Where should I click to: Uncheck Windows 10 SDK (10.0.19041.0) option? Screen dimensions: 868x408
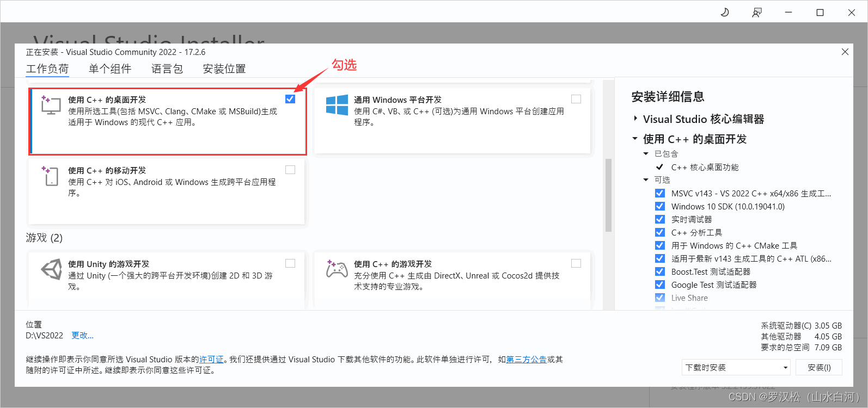[x=660, y=206]
